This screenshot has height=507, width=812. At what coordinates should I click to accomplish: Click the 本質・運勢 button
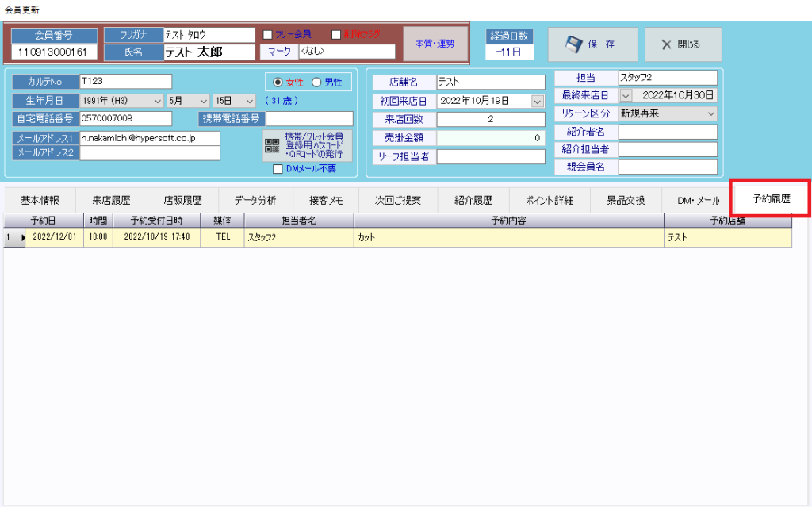(435, 44)
